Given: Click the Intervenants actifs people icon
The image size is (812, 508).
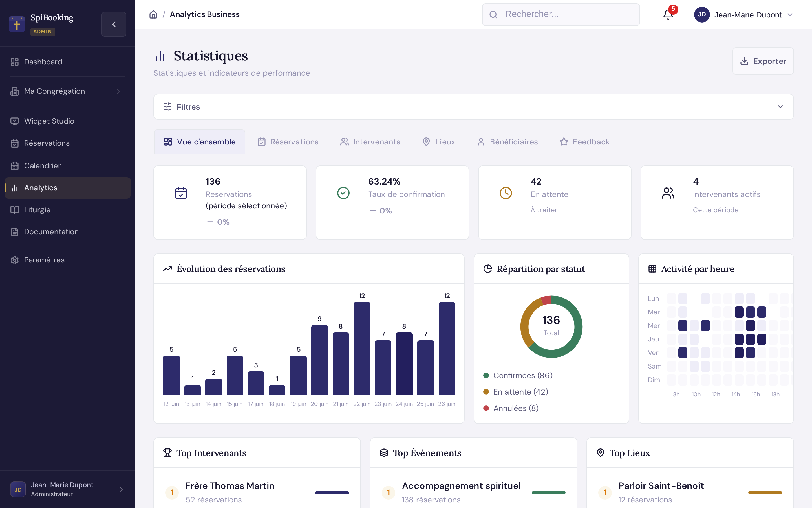Looking at the screenshot, I should click(668, 193).
